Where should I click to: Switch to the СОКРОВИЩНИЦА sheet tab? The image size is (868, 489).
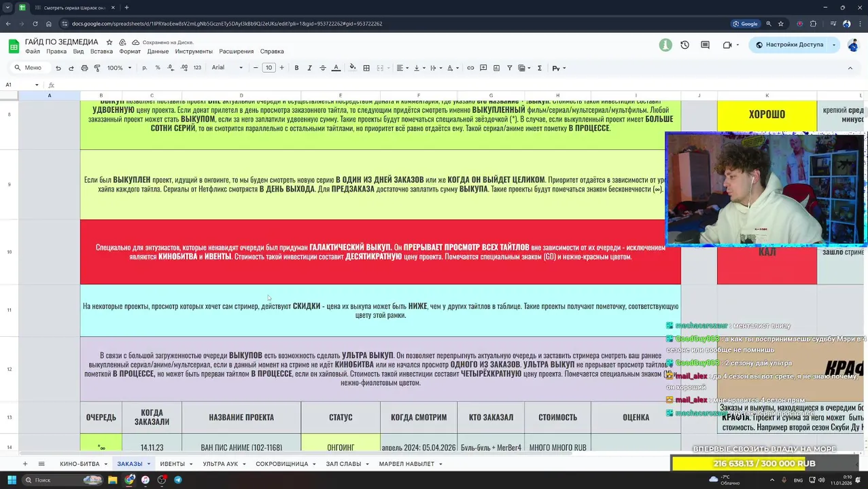pos(282,464)
